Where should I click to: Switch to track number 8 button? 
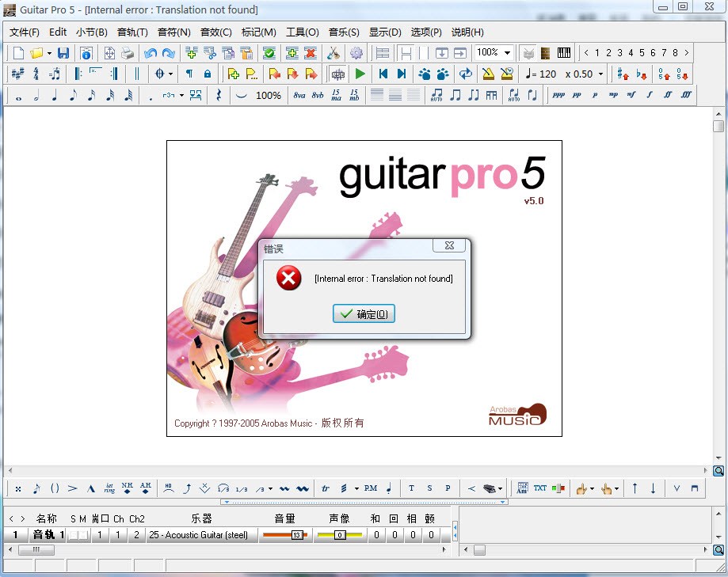[x=675, y=53]
